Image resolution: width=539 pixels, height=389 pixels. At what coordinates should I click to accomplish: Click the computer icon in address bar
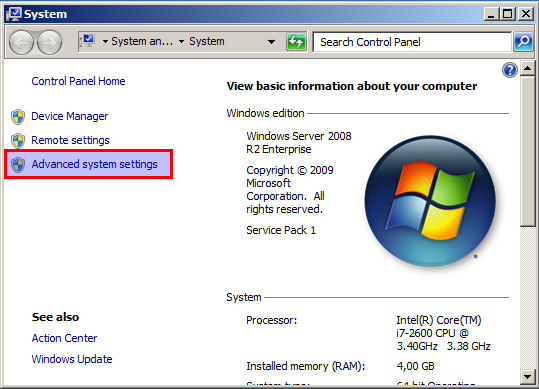coord(87,41)
